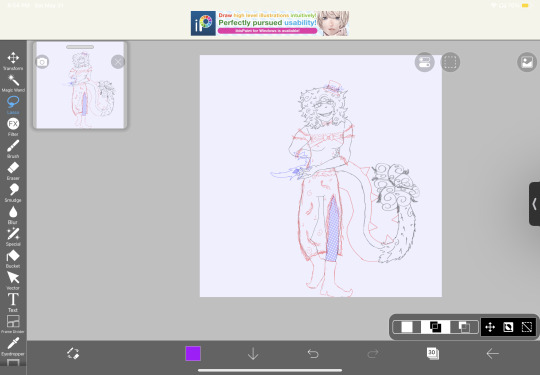Select the Frame Divider tool
The image size is (540, 375).
pyautogui.click(x=13, y=325)
